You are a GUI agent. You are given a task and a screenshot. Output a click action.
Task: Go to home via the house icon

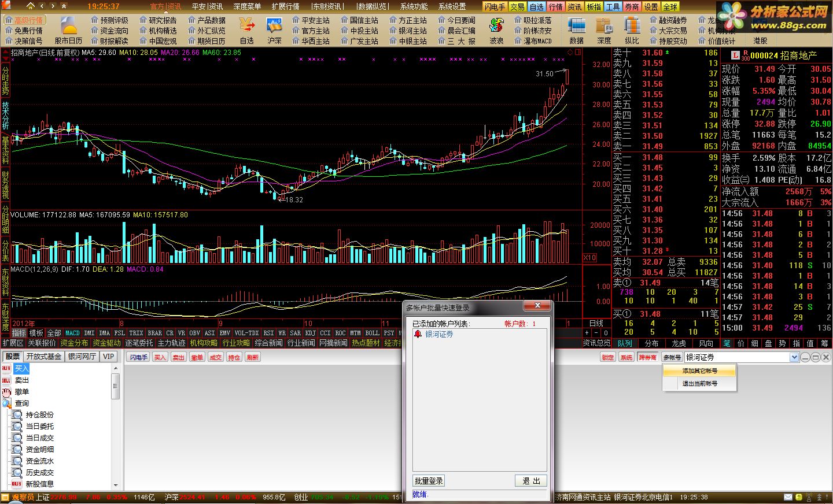(x=31, y=6)
